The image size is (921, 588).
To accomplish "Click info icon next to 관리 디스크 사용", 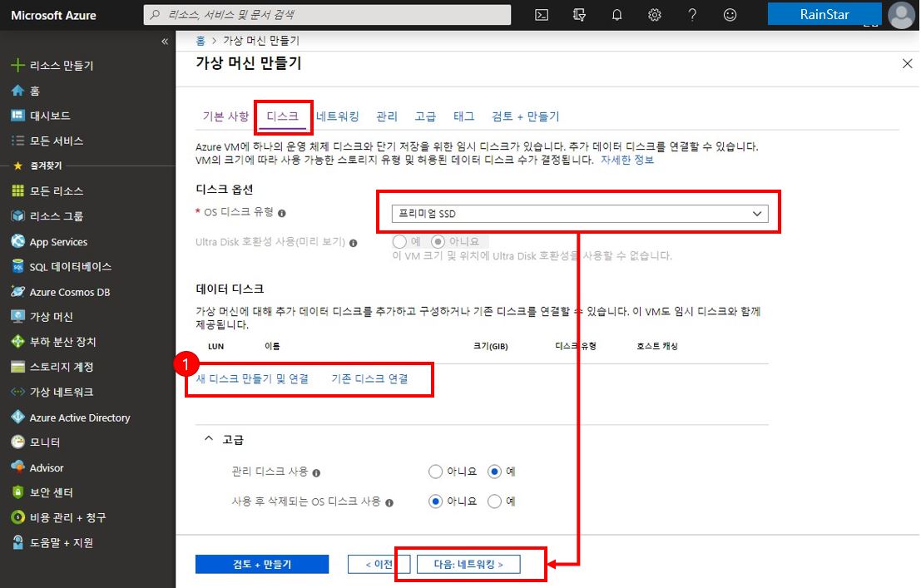I will tap(316, 473).
